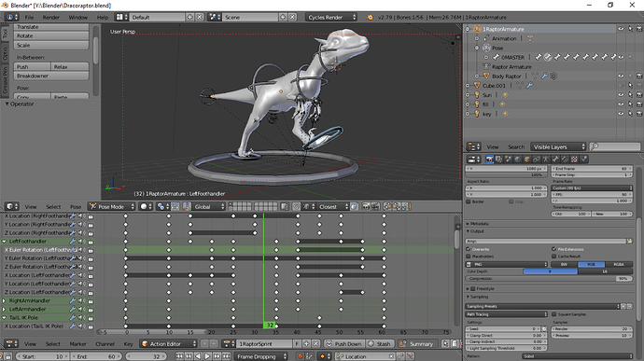
Task: Open the File menu
Action: click(29, 17)
